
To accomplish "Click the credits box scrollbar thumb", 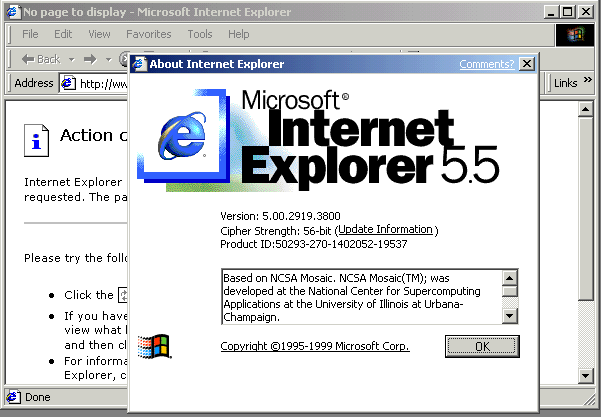I will (x=509, y=291).
